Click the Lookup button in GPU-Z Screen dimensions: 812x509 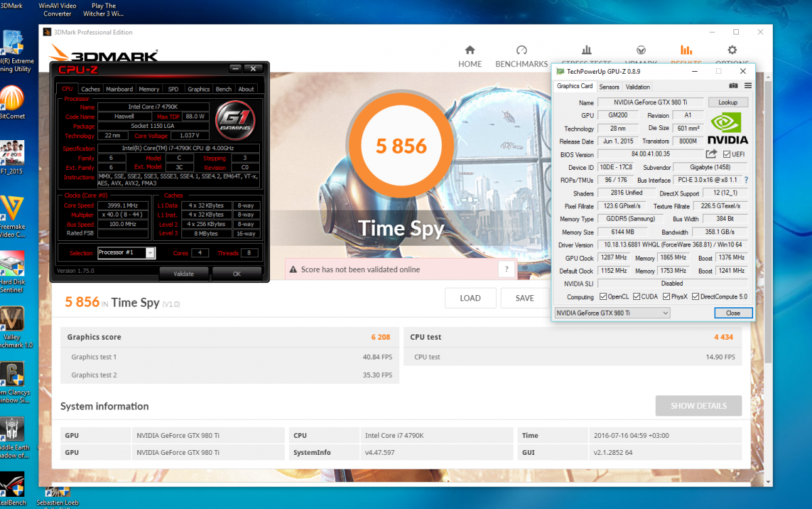click(x=728, y=102)
